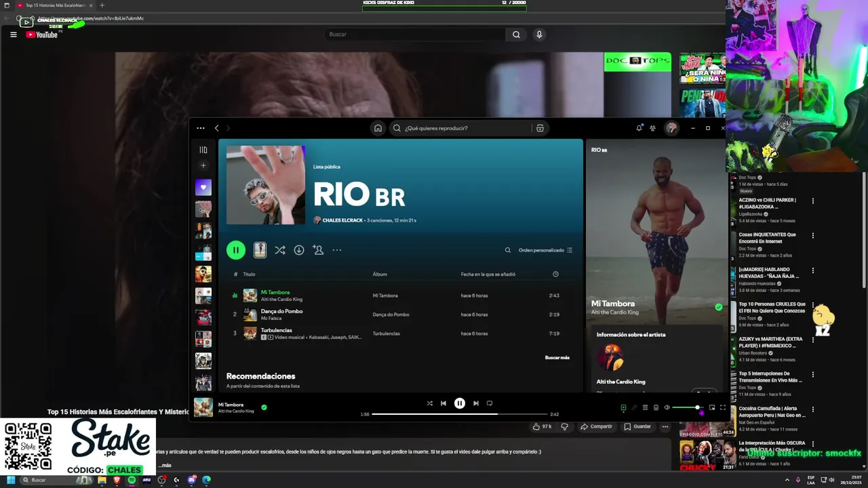
Task: Open lyrics microphone icon in player bar
Action: click(x=635, y=407)
